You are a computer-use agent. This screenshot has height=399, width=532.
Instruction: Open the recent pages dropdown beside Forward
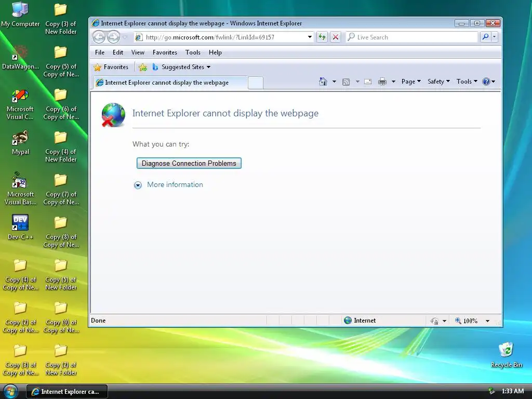(125, 37)
